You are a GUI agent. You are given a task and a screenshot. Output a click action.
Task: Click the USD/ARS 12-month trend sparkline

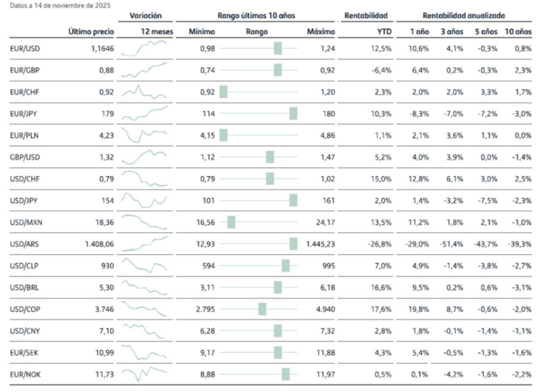coord(144,244)
